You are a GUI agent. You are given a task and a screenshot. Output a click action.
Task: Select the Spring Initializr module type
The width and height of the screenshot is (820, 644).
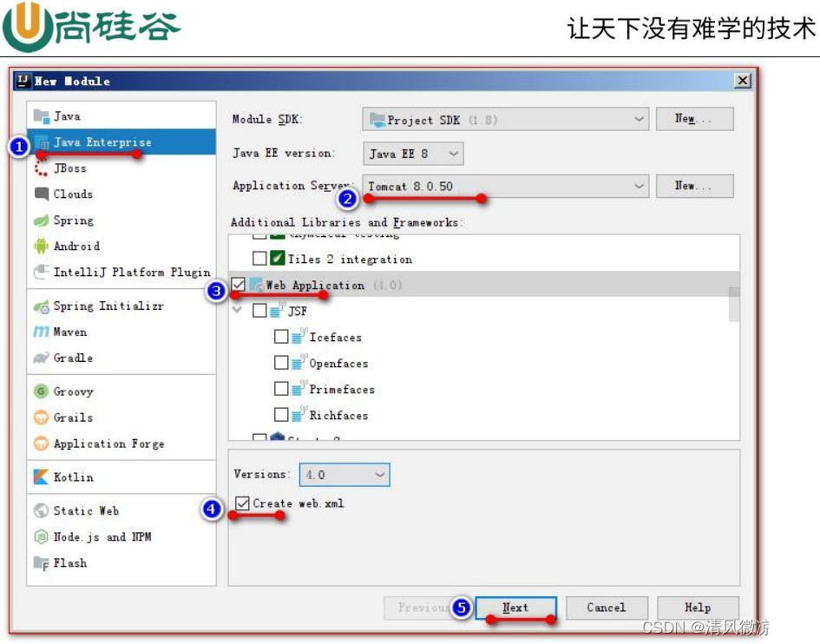point(121,306)
